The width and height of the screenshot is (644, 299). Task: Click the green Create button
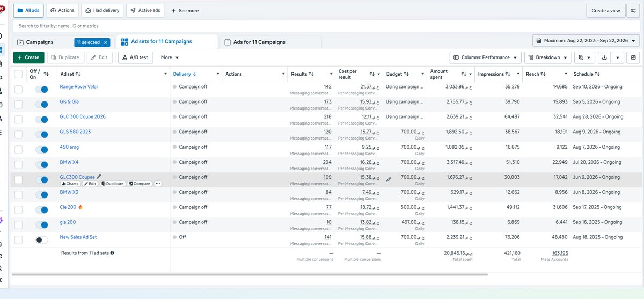[x=28, y=57]
